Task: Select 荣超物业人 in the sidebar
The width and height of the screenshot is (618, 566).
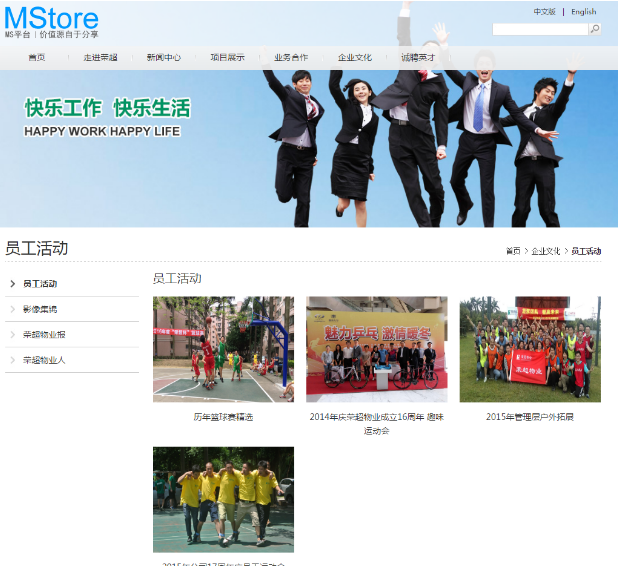Action: click(x=44, y=360)
